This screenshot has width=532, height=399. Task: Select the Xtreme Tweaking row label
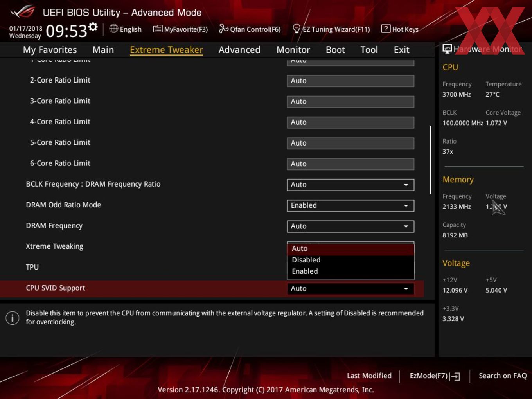[x=54, y=246]
